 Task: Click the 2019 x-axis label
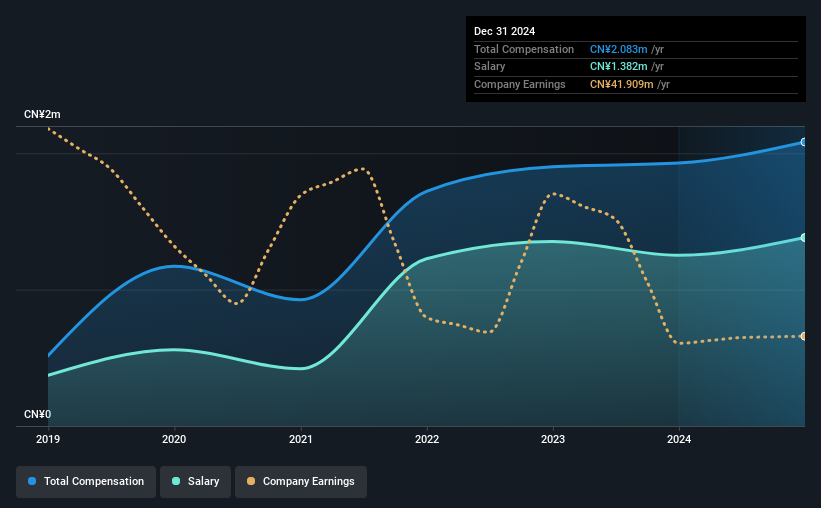click(48, 439)
